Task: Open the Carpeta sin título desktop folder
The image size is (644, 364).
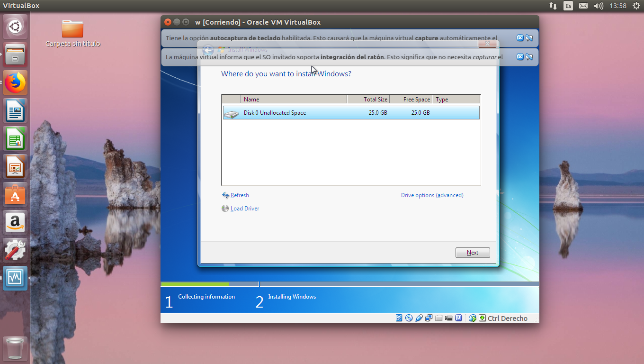Action: (x=72, y=33)
